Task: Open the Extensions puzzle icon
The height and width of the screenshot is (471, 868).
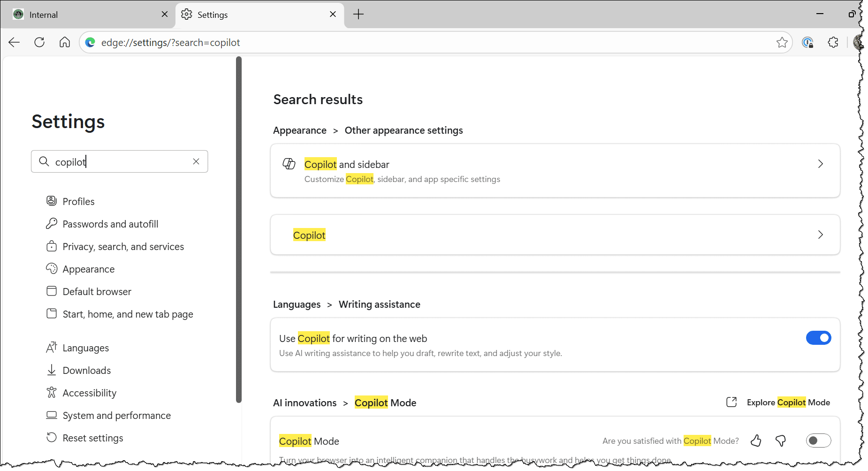Action: [x=833, y=43]
